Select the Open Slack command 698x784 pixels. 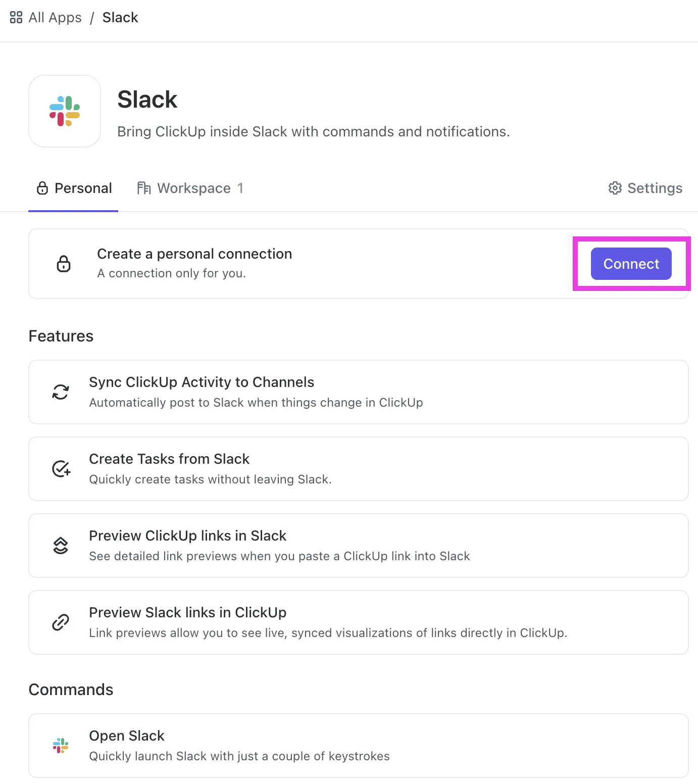(359, 746)
